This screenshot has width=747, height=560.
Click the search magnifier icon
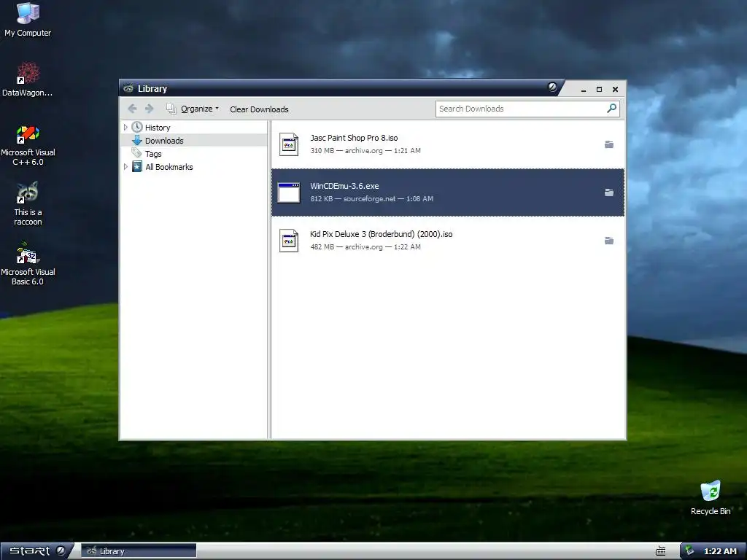click(612, 108)
